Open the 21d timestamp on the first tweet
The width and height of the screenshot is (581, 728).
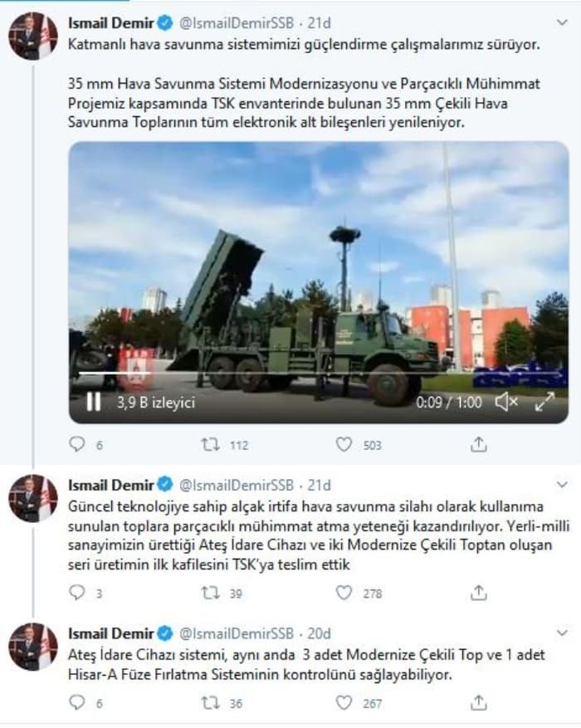319,22
